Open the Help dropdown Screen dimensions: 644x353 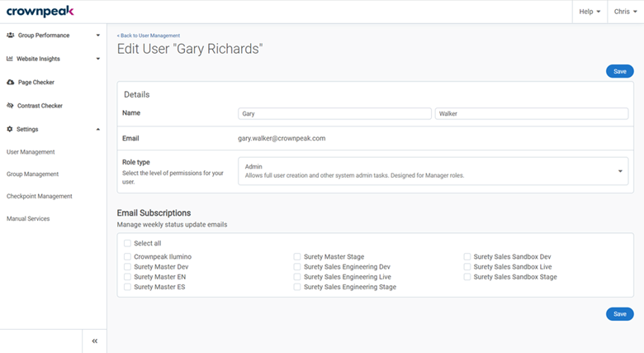pos(590,12)
